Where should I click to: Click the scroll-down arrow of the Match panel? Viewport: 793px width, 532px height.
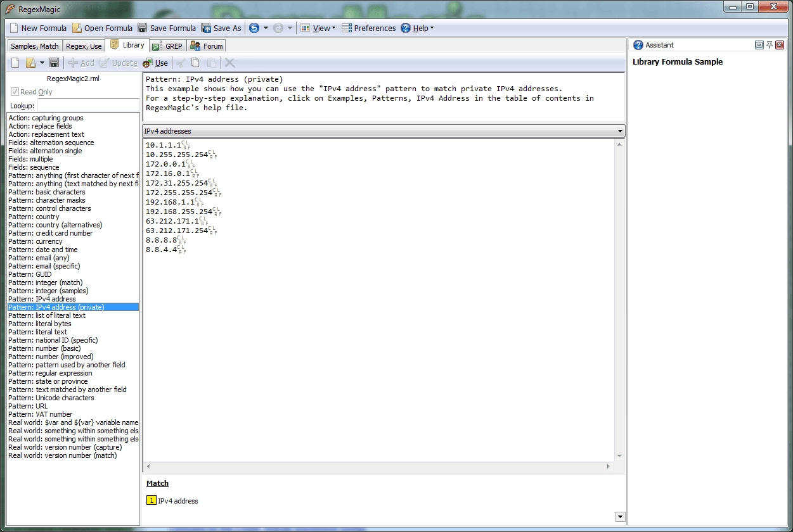[x=620, y=517]
